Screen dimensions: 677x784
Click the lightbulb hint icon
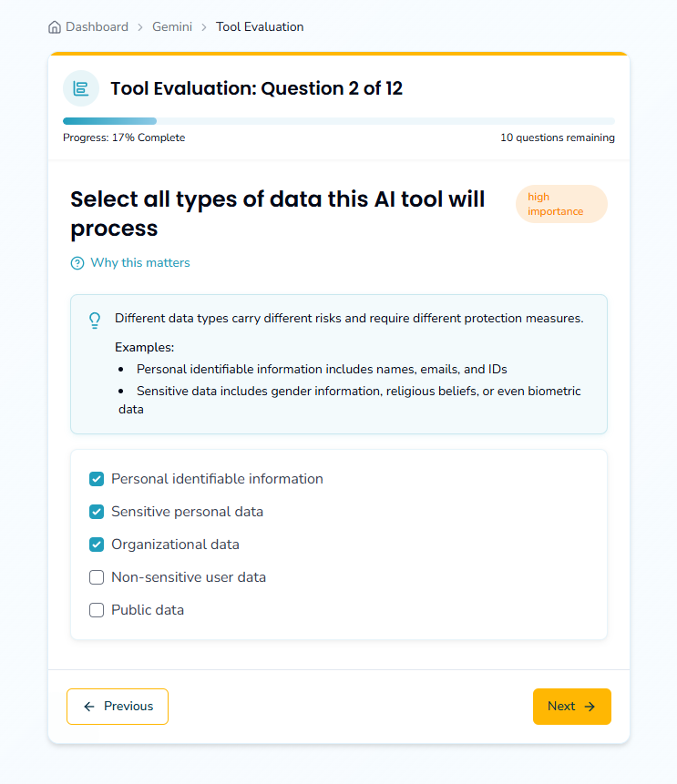point(94,321)
